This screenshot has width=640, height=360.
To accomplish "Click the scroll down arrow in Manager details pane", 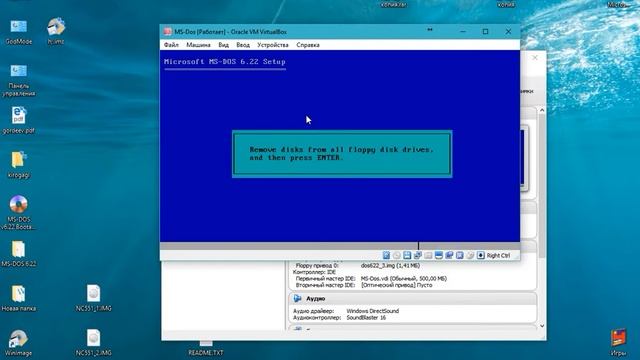I will pyautogui.click(x=542, y=326).
